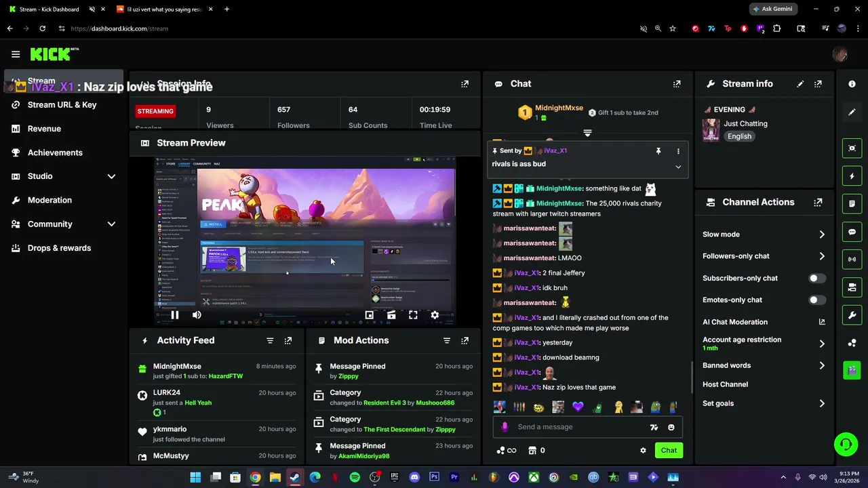
Task: Click the browser address bar
Action: click(353, 28)
